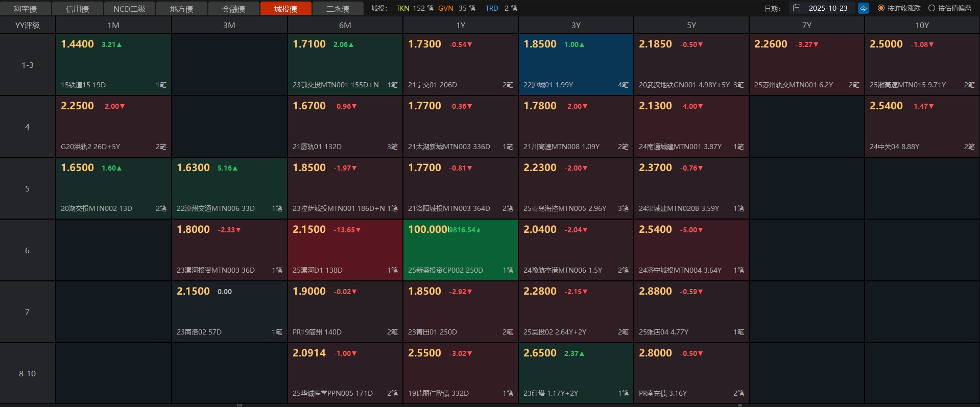This screenshot has height=407, width=980.
Task: Open the 23漯河投资MTN003 36D cell
Action: (229, 250)
